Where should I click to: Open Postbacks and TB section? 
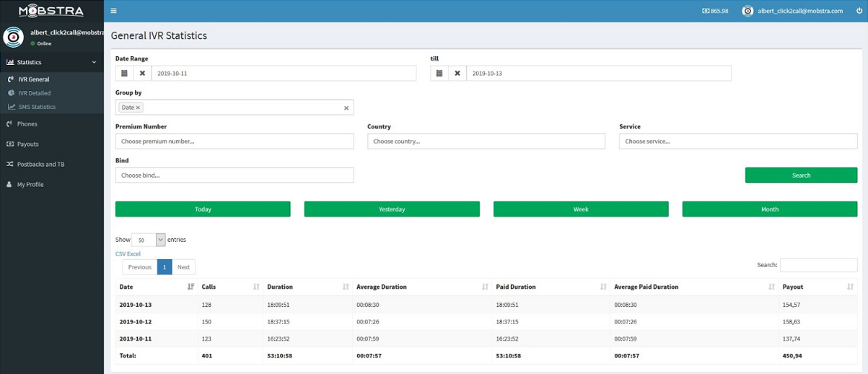[52, 164]
